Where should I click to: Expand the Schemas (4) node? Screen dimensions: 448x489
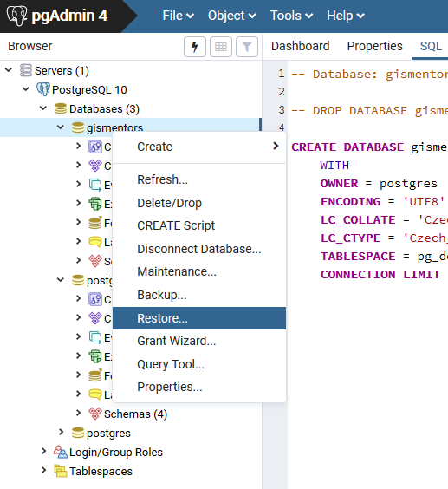(x=78, y=414)
